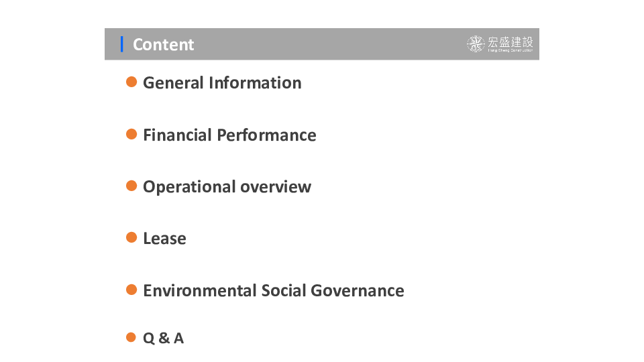Select the Q & A item

click(x=164, y=338)
